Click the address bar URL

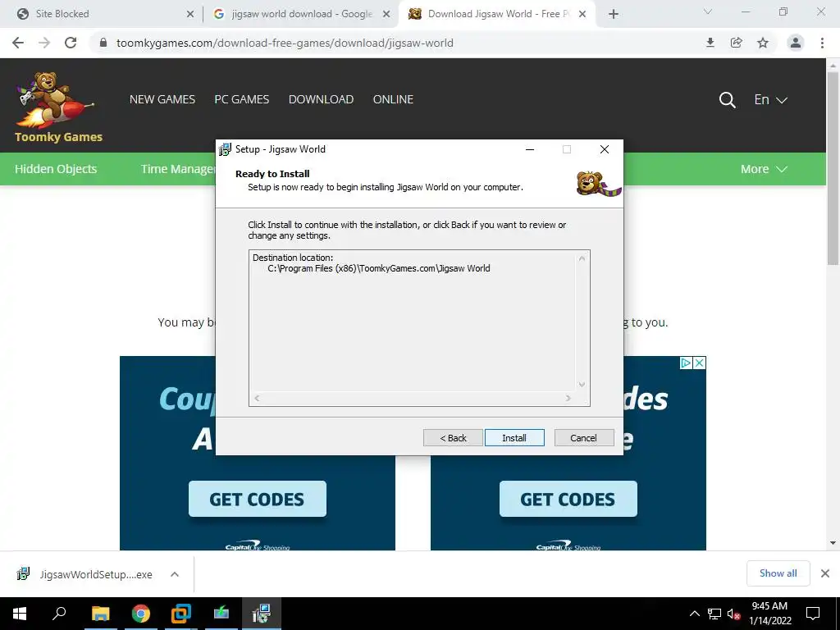pos(285,43)
